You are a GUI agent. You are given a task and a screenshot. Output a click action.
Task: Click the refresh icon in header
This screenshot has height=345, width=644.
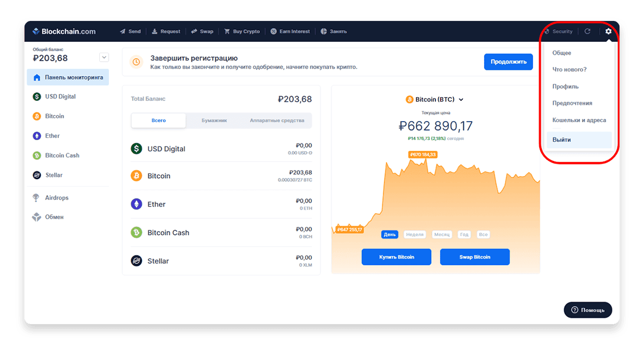pyautogui.click(x=587, y=31)
